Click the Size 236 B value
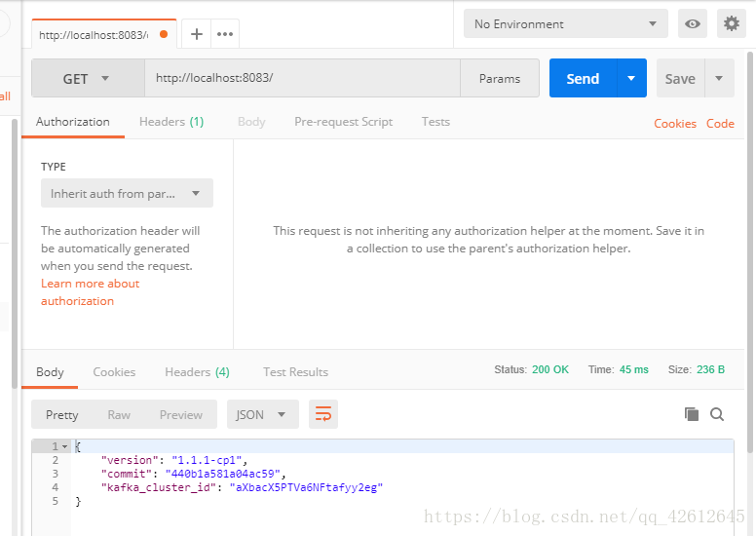756x536 pixels. tap(710, 369)
